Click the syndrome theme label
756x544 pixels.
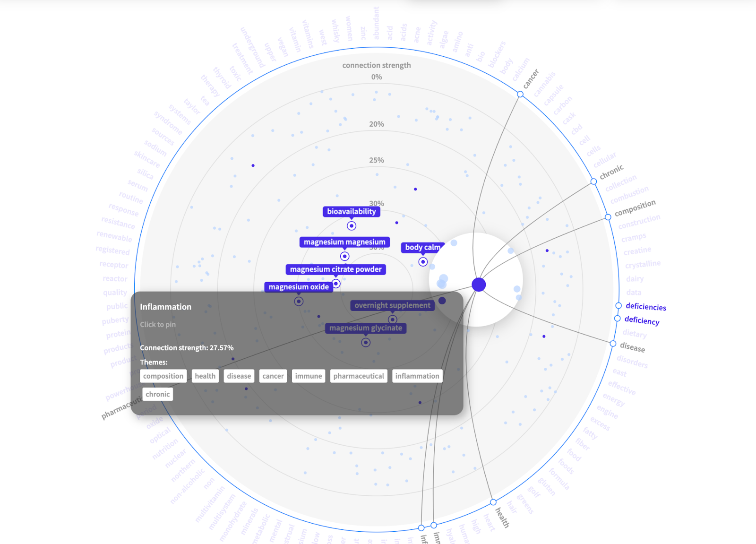[x=168, y=122]
